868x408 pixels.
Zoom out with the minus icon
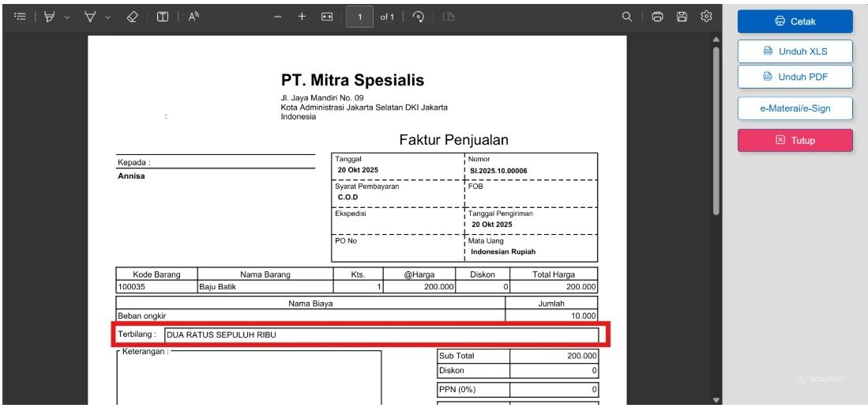[278, 17]
